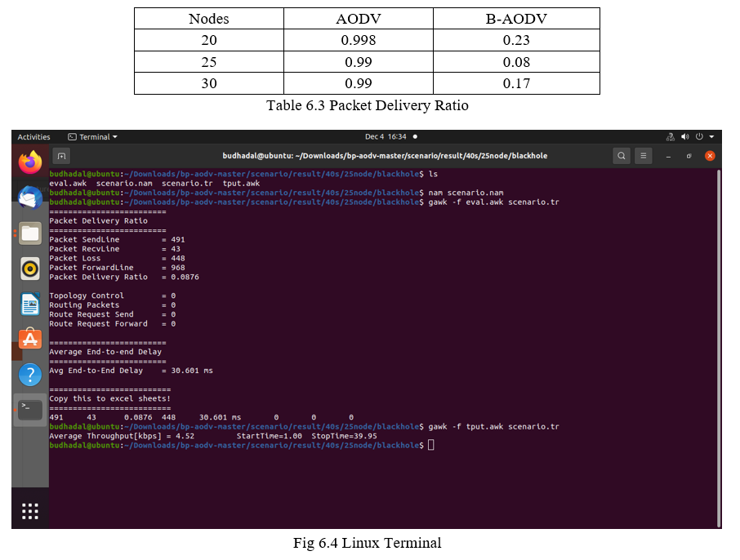
Task: Click the ratio value '0.0876' beside Packet Delivery Ratio
Action: tap(185, 277)
